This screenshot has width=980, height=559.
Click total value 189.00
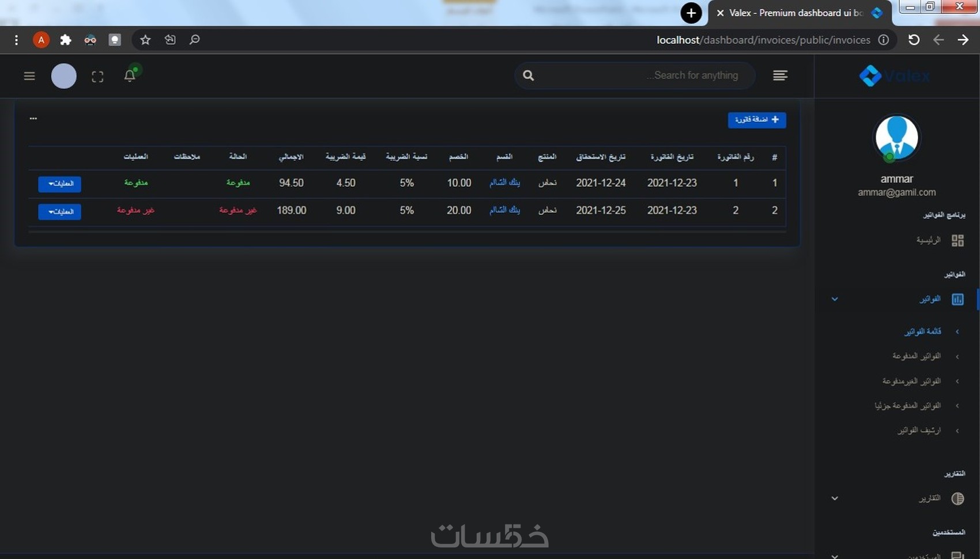pos(291,210)
